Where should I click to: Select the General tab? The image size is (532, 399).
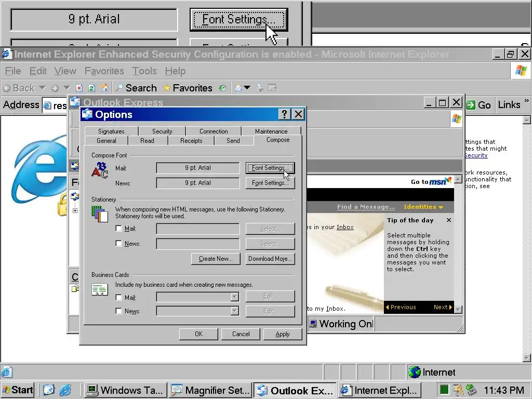106,140
